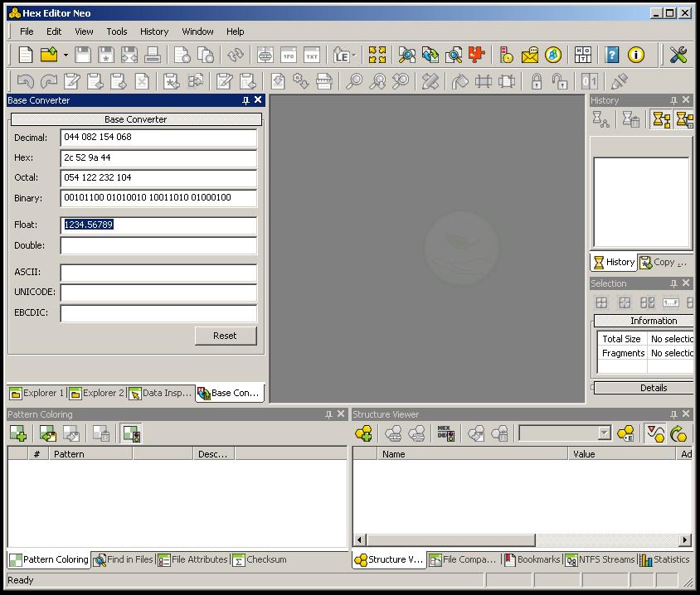Image resolution: width=700 pixels, height=595 pixels.
Task: Pin the History panel
Action: (x=673, y=100)
